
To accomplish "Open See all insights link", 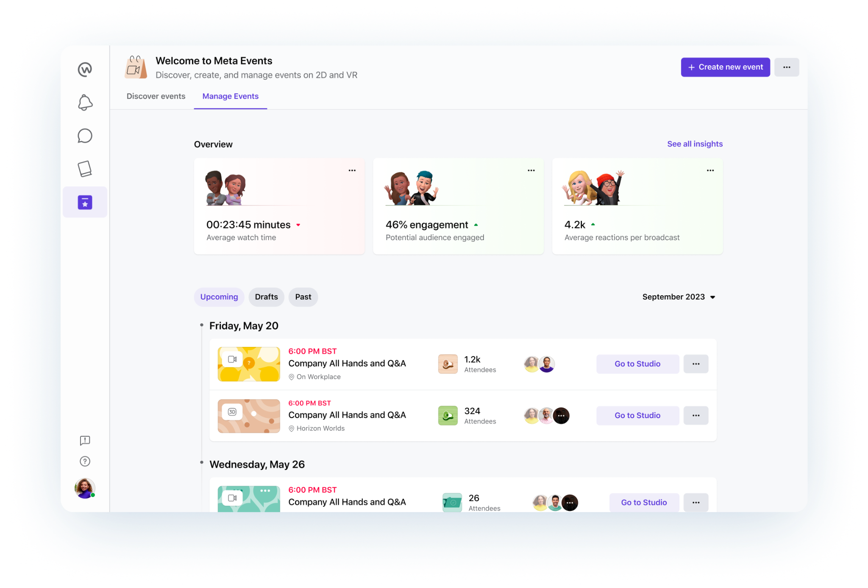I will pos(695,144).
